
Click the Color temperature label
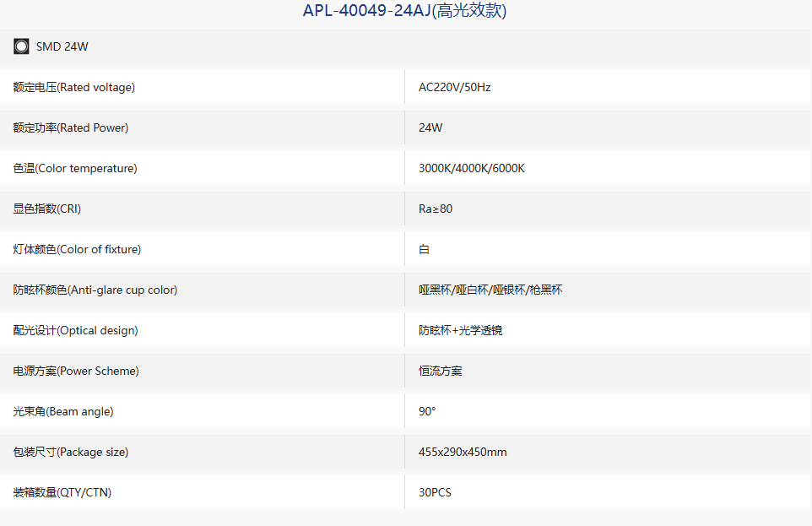75,168
